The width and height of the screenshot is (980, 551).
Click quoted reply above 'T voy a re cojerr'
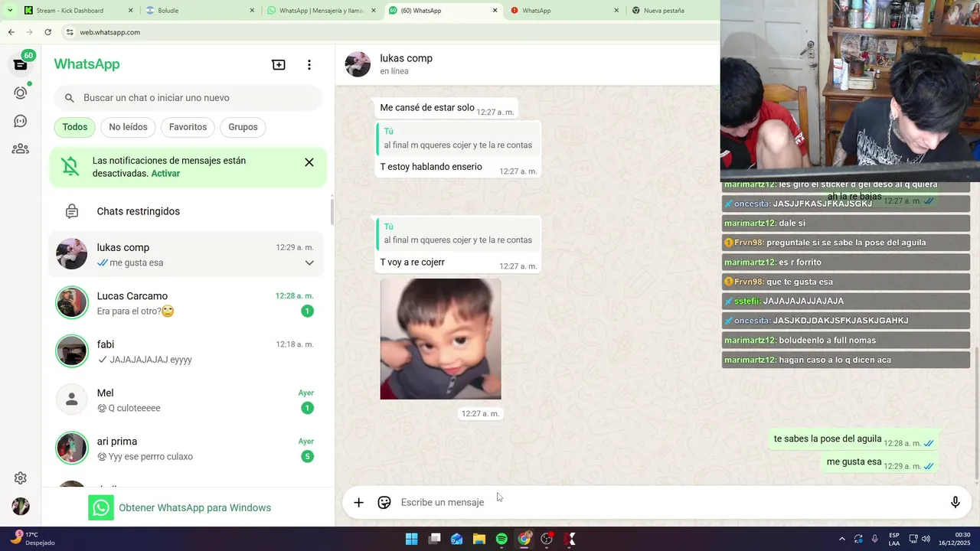click(457, 233)
